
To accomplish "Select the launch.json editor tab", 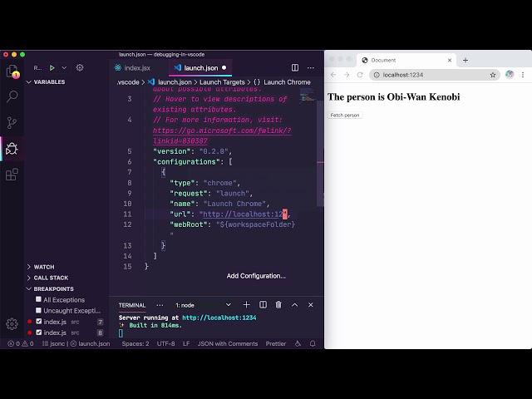I will click(200, 68).
